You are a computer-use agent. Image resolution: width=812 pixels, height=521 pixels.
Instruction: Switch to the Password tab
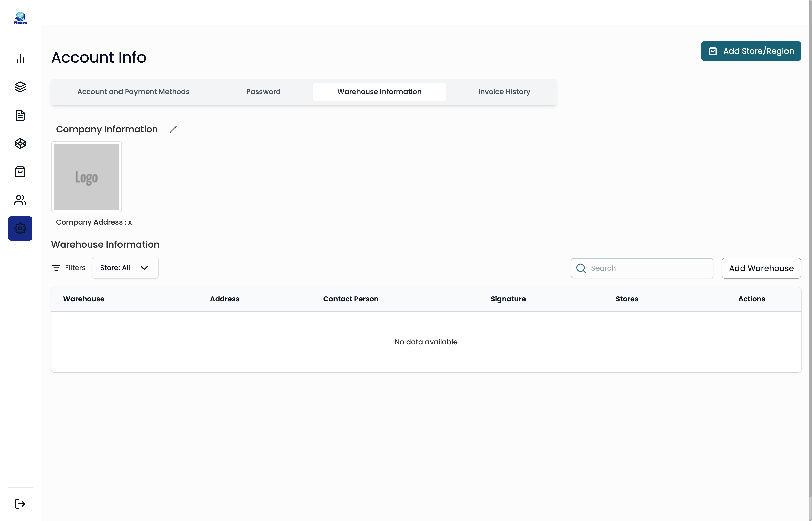[x=264, y=92]
